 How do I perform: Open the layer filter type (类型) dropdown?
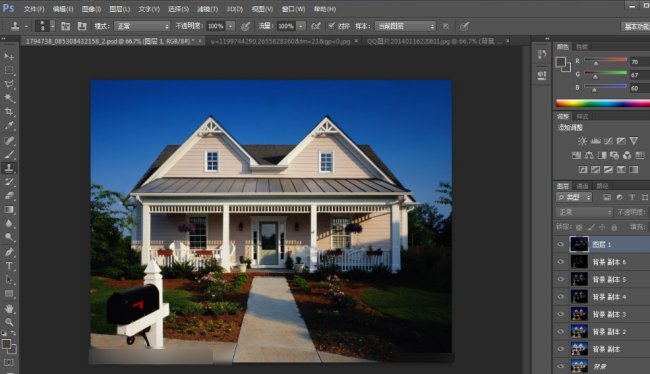click(574, 197)
